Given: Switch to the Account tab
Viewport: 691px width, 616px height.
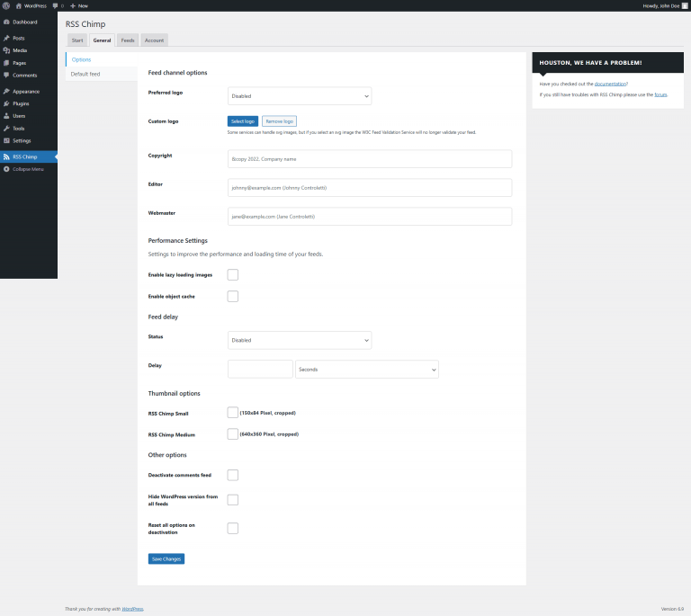Looking at the screenshot, I should pos(154,40).
